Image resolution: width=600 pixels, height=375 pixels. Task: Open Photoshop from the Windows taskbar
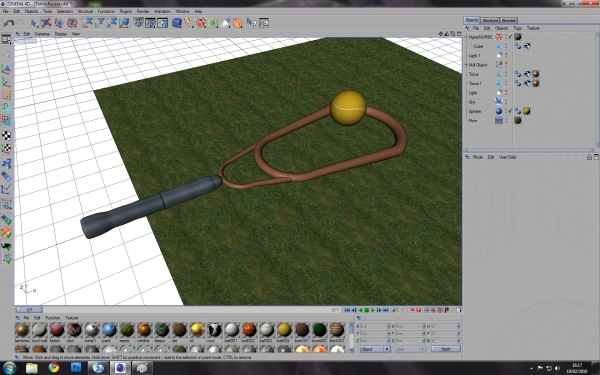pos(76,368)
